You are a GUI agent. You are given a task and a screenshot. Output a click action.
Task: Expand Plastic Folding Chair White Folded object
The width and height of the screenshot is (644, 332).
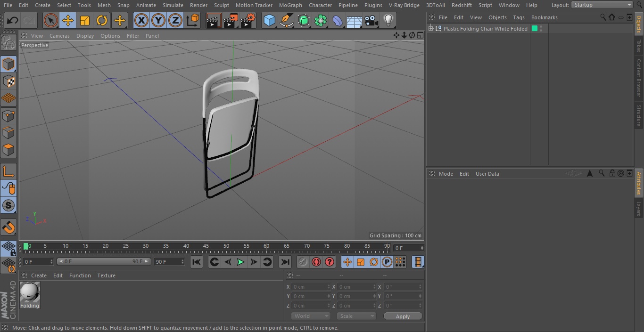[430, 29]
